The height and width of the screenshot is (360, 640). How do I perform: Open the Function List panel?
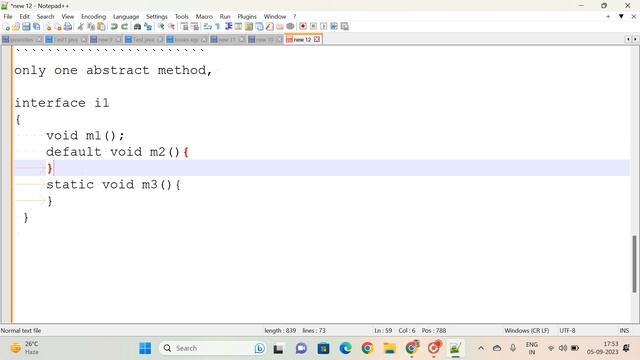coord(269,27)
